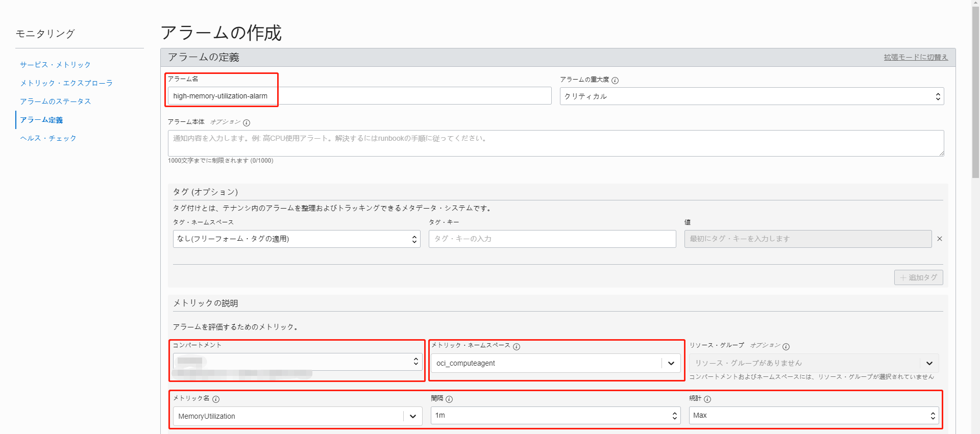The width and height of the screenshot is (980, 434).
Task: Click 拡張モードに切替え link
Action: point(916,57)
